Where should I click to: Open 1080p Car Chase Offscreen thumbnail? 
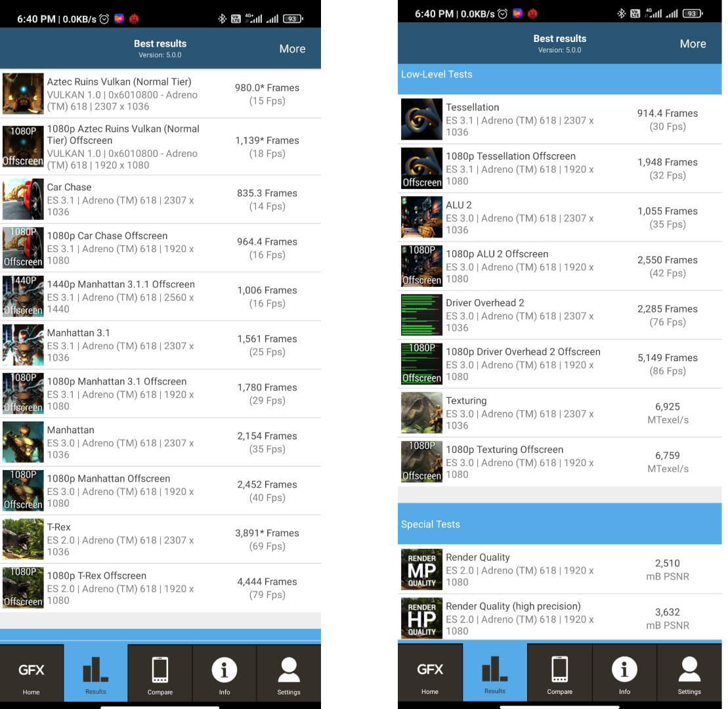[23, 247]
